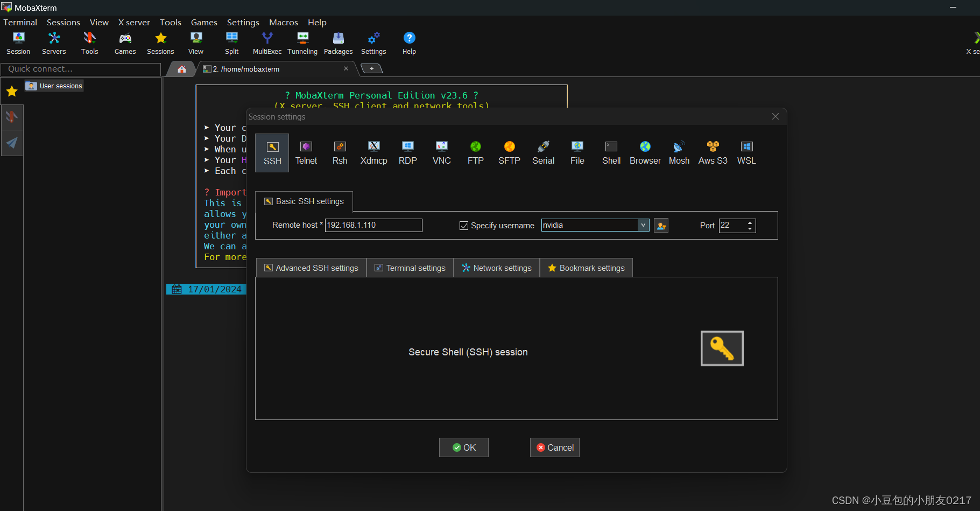Confirm session with OK button
Viewport: 980px width, 511px height.
(464, 447)
